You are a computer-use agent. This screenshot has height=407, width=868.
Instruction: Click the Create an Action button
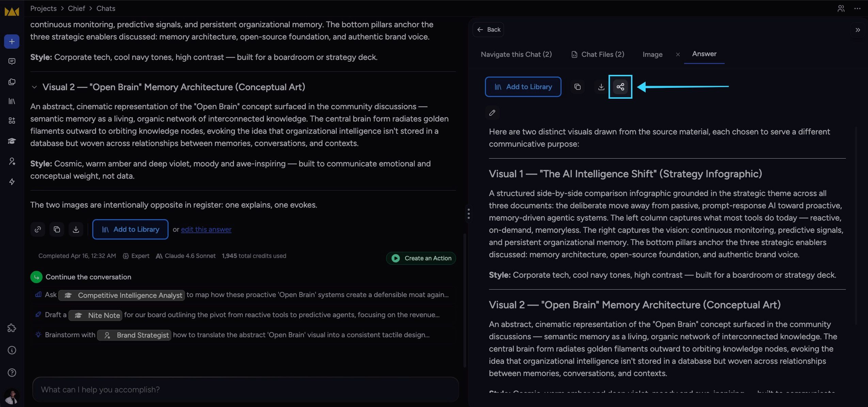[421, 258]
